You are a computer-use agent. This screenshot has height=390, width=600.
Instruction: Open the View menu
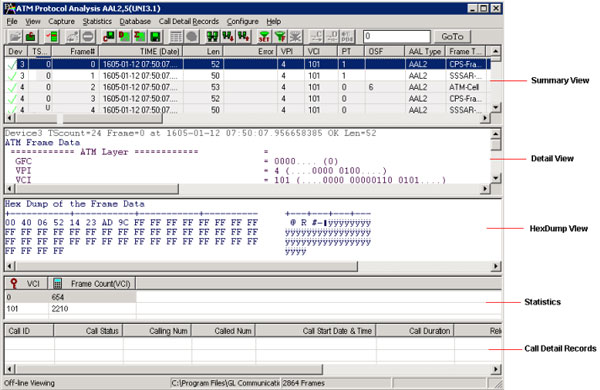pyautogui.click(x=33, y=21)
